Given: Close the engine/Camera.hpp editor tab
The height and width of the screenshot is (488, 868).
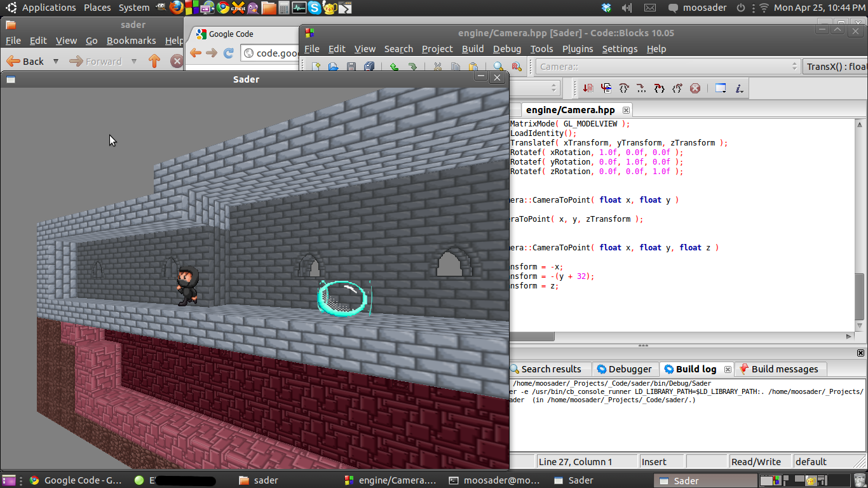Looking at the screenshot, I should pos(625,110).
